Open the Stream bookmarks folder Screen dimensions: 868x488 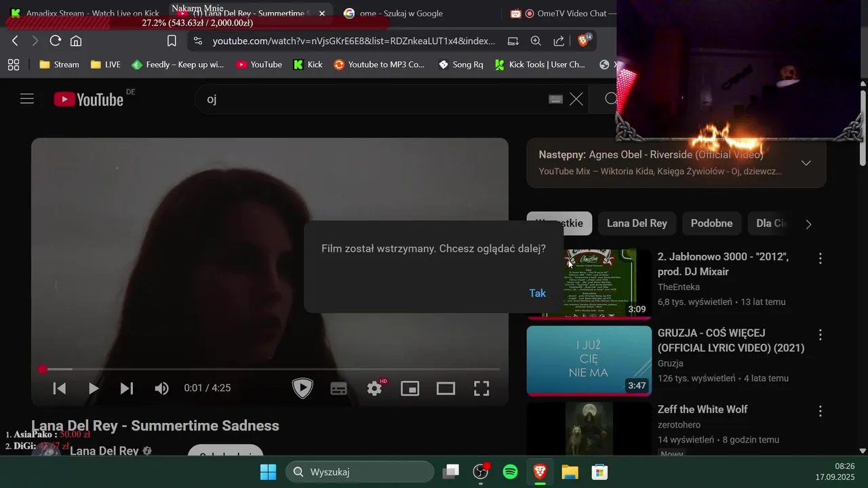point(59,64)
